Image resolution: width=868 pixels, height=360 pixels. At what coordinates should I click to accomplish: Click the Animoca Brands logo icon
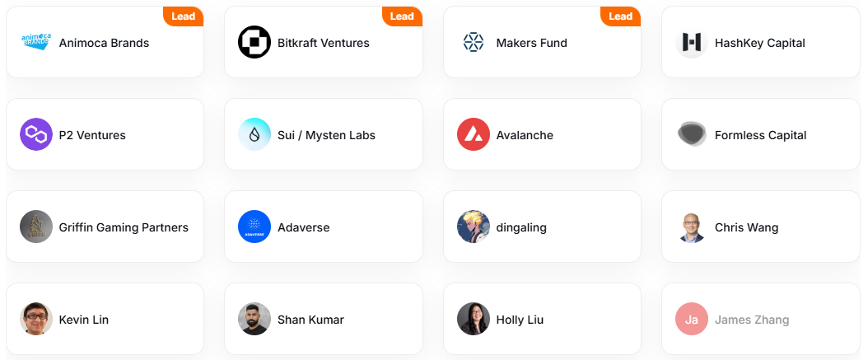(x=36, y=42)
